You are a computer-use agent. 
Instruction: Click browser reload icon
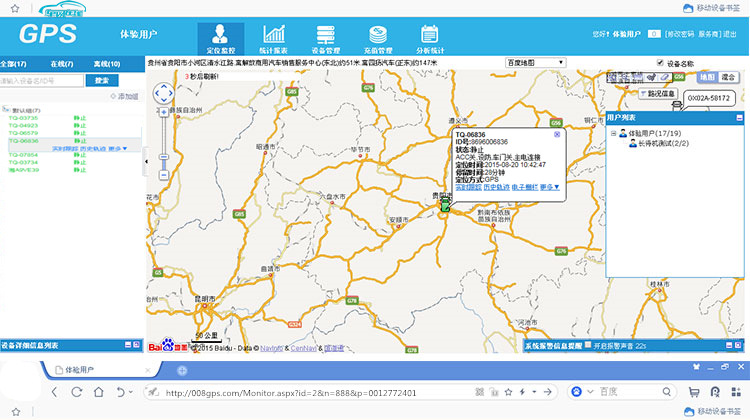[77, 392]
